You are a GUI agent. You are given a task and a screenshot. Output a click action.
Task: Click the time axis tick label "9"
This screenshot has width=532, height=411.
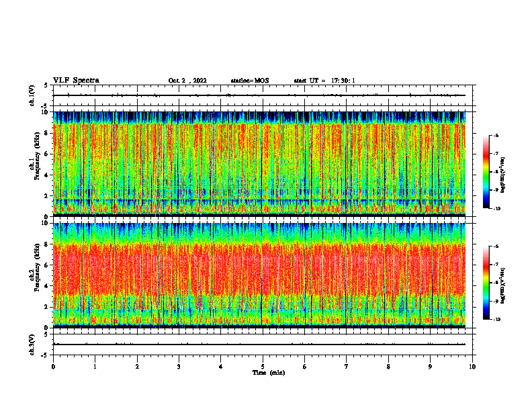pyautogui.click(x=430, y=367)
